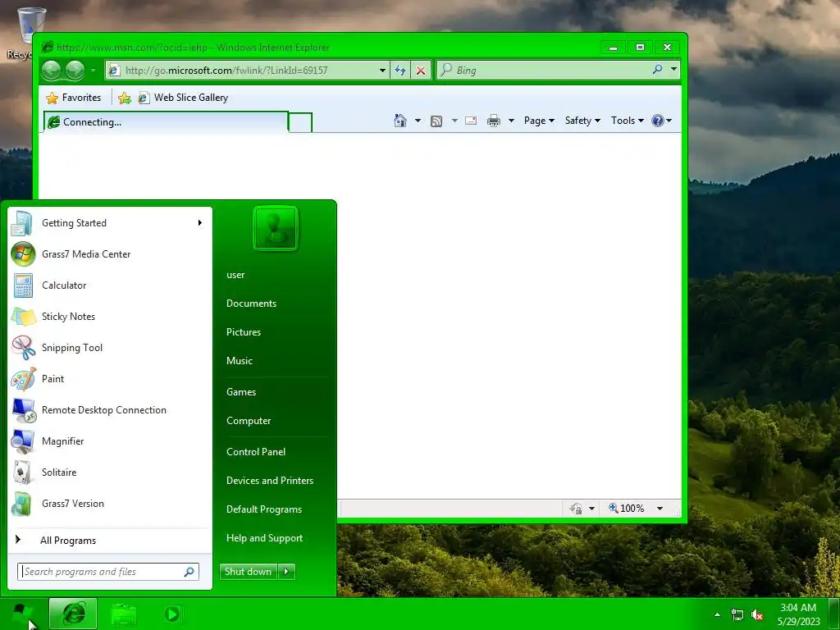
Task: Click the Read Mail icon
Action: tap(471, 121)
